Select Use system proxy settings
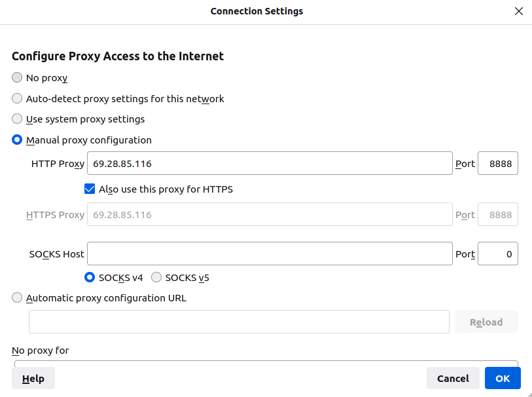Image resolution: width=532 pixels, height=397 pixels. [17, 119]
